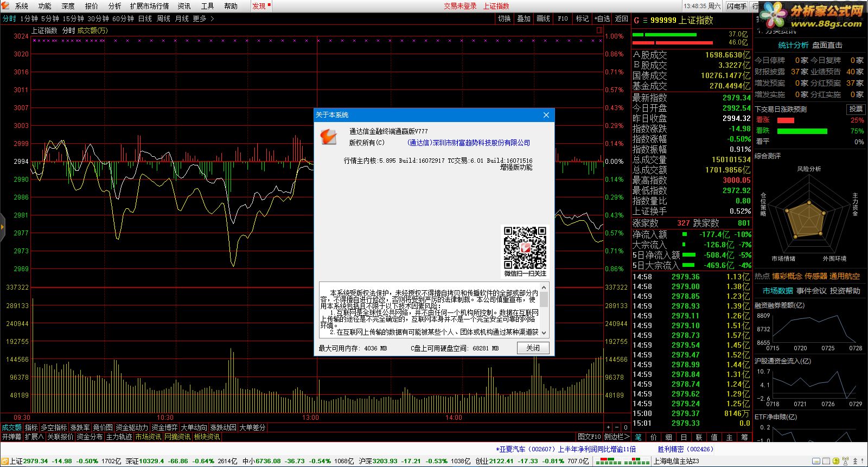868x467 pixels.
Task: Click the 图文F10 button
Action: [589, 437]
